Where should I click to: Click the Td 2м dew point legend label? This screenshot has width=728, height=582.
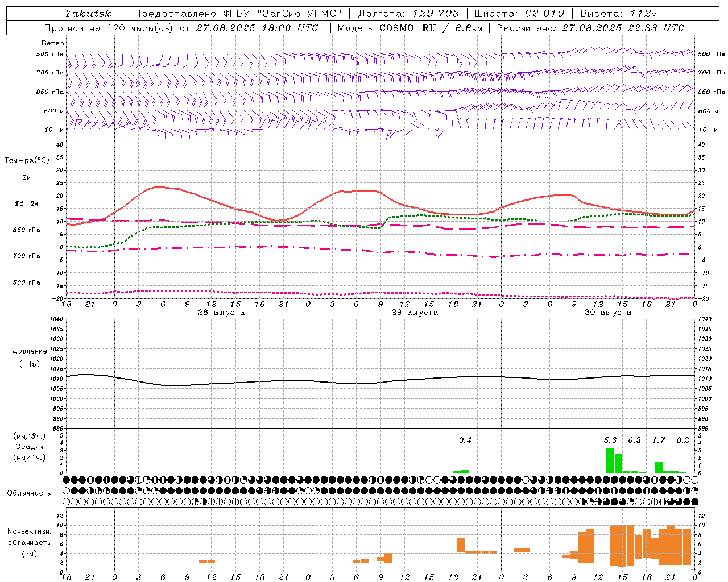(x=27, y=203)
